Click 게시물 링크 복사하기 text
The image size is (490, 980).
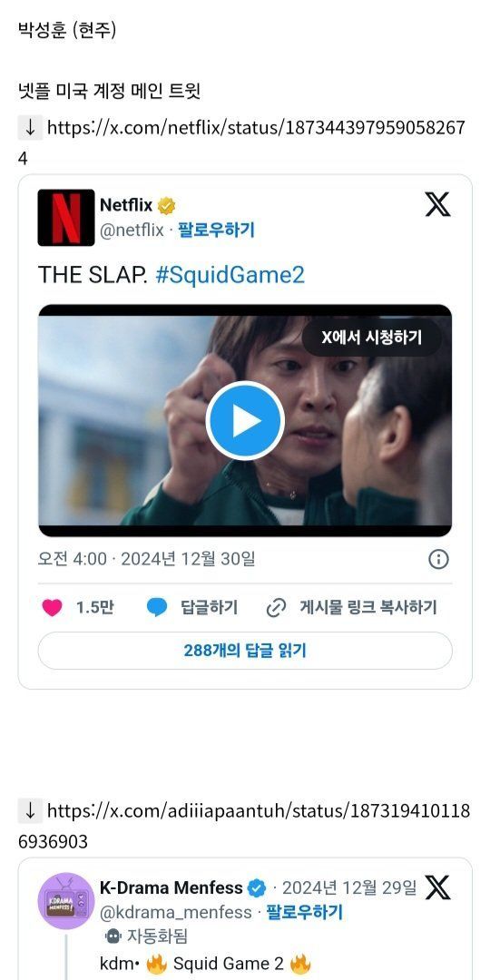point(368,607)
